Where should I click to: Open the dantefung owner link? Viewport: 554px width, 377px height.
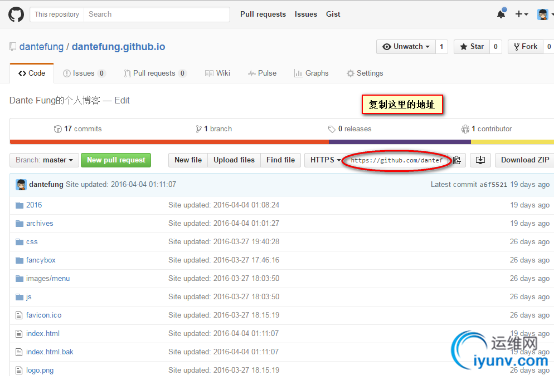point(41,47)
